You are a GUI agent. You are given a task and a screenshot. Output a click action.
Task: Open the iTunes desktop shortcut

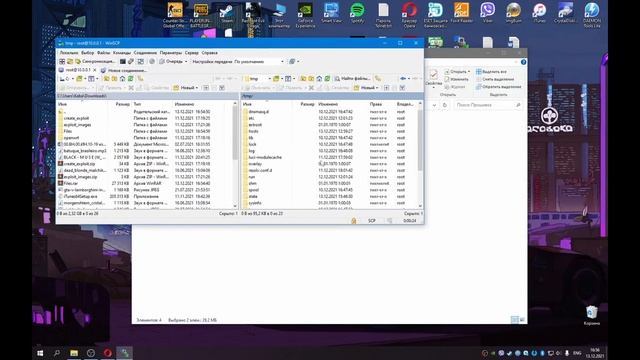click(x=540, y=13)
